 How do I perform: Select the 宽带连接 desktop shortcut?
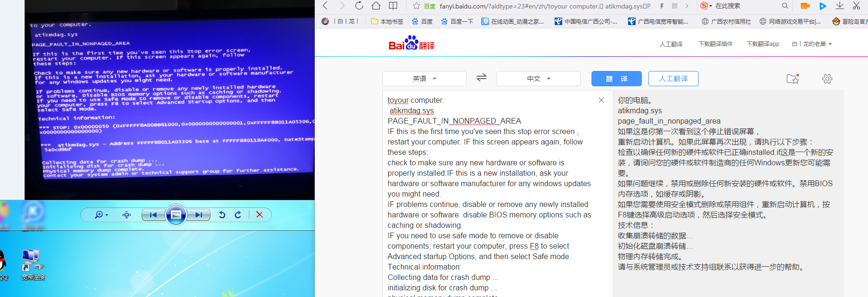(x=33, y=264)
